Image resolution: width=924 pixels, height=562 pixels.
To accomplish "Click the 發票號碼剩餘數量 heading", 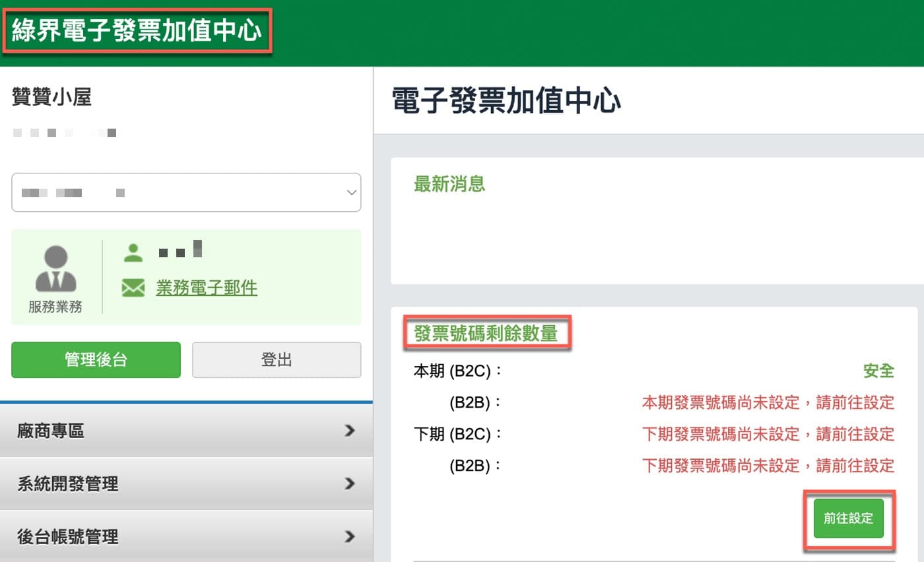I will 486,333.
